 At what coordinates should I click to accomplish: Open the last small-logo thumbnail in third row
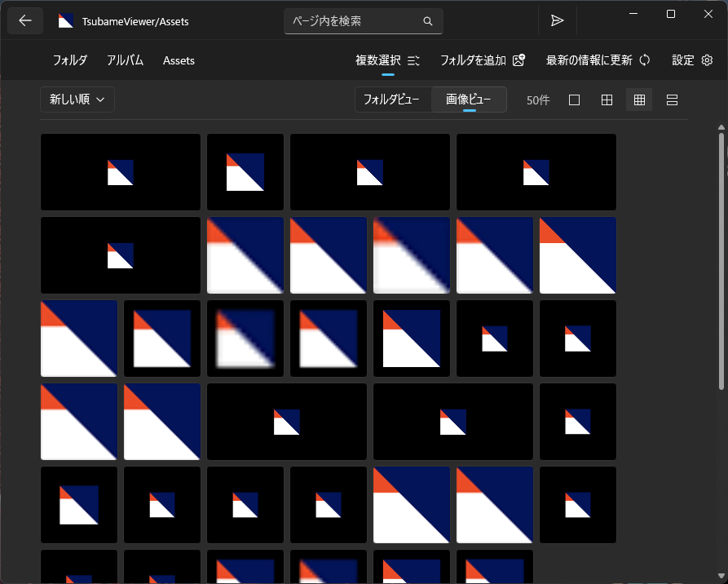[577, 338]
